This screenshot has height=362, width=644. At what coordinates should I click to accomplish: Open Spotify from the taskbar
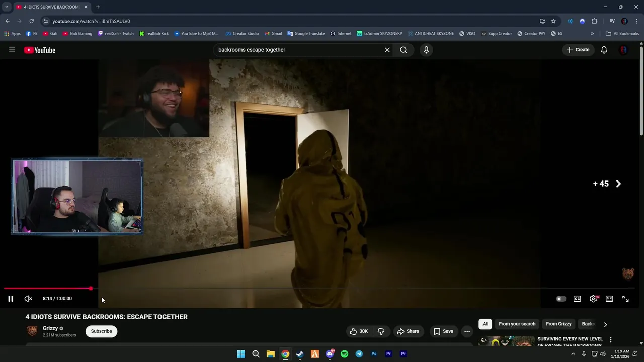(344, 354)
